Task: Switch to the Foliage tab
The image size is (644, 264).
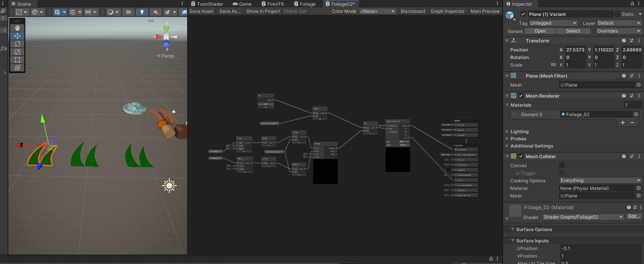Action: [305, 4]
